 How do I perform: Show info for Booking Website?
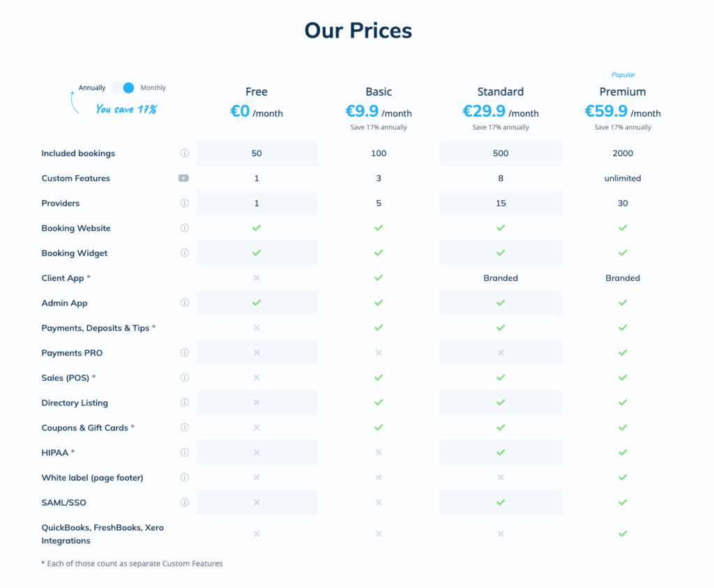pos(184,227)
